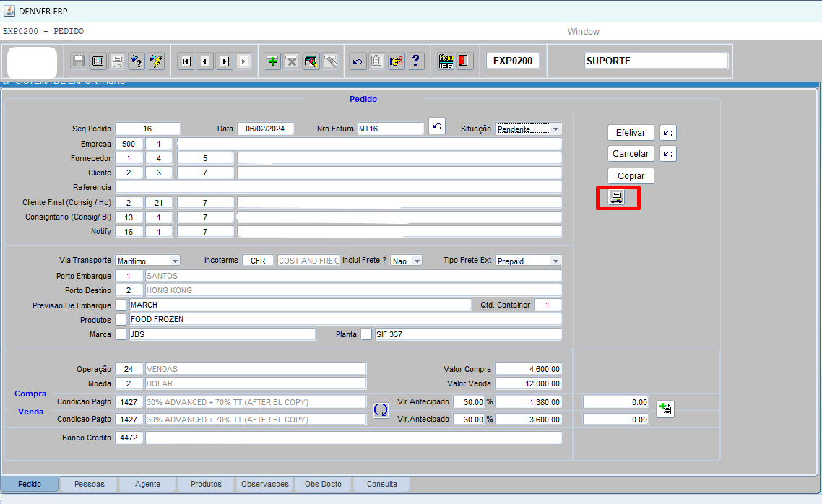Click the delete record X icon
Viewport: 822px width, 504px height.
tap(292, 61)
